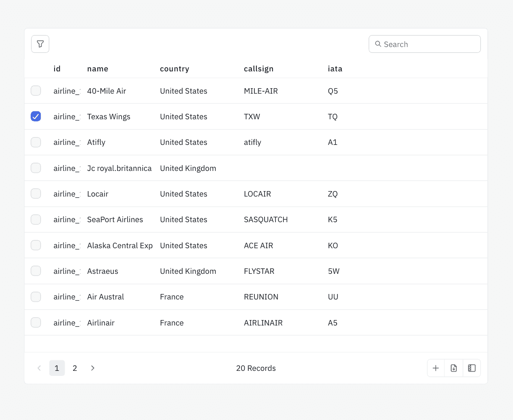Uncheck the Texas Wings row checkbox
This screenshot has height=420, width=513.
[36, 116]
